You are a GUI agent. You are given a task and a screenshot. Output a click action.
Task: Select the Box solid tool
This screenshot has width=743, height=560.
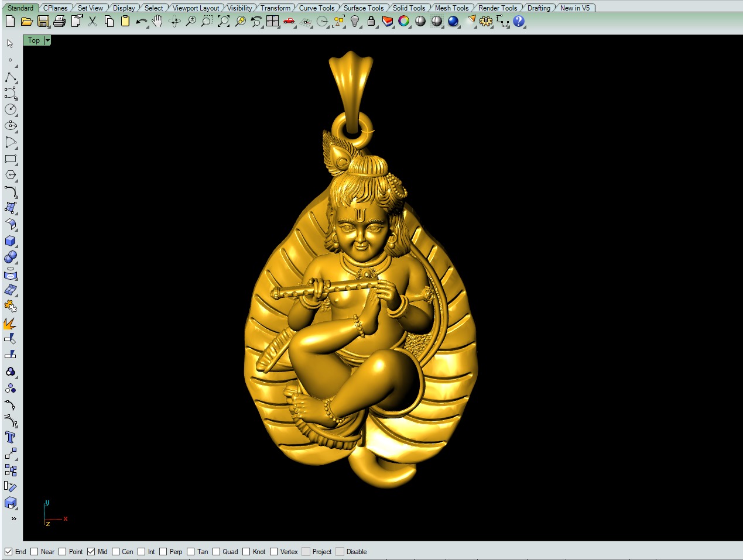[x=11, y=241]
